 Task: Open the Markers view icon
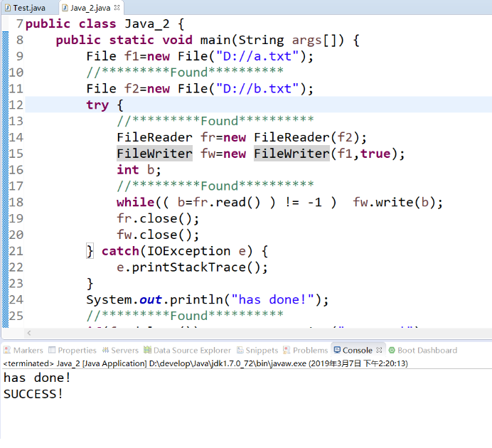click(7, 350)
